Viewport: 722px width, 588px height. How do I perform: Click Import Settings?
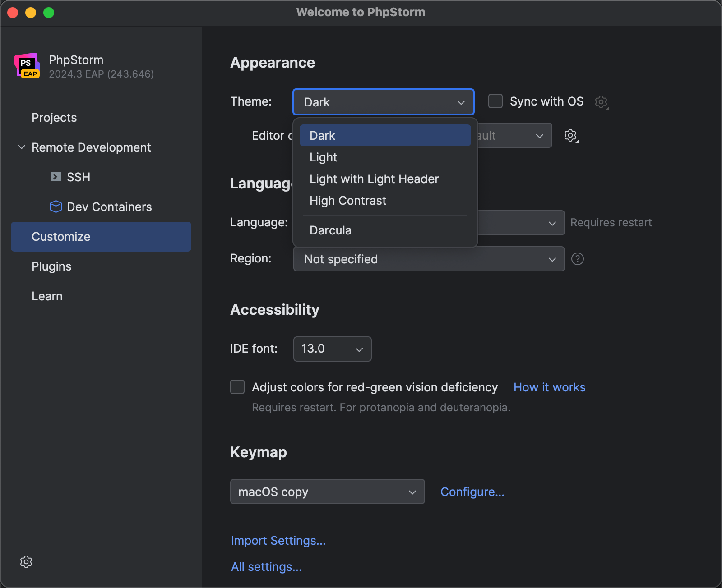pyautogui.click(x=278, y=540)
